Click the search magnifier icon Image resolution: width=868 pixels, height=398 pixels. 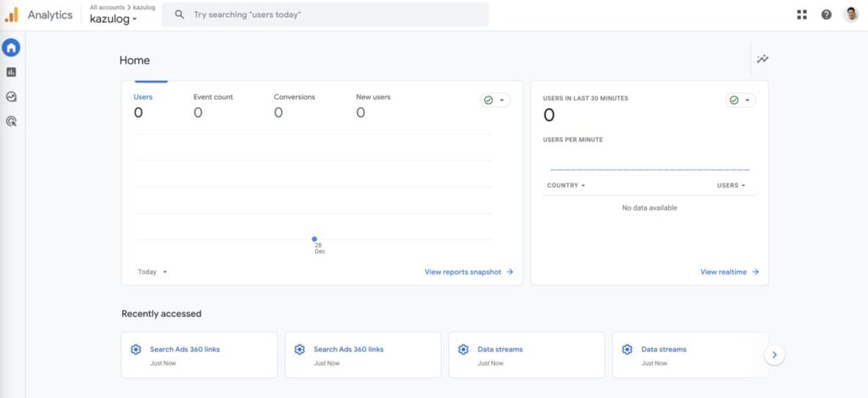pos(179,15)
